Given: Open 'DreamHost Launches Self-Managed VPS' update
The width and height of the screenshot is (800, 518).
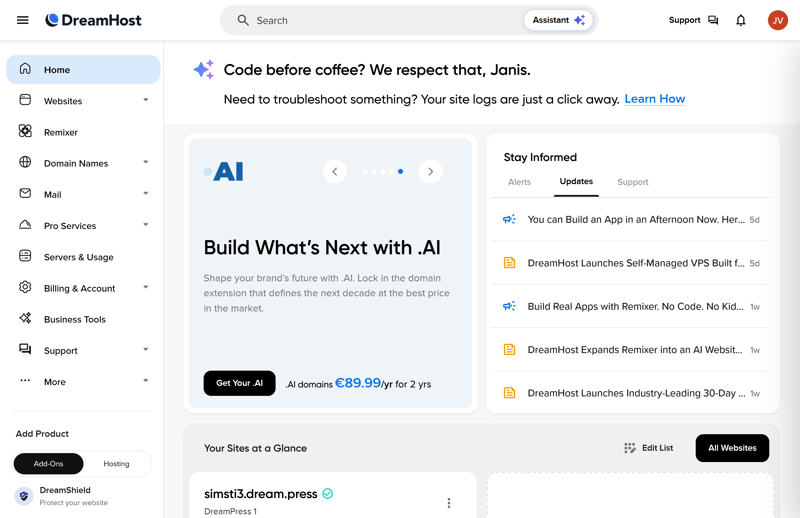Looking at the screenshot, I should click(x=631, y=263).
